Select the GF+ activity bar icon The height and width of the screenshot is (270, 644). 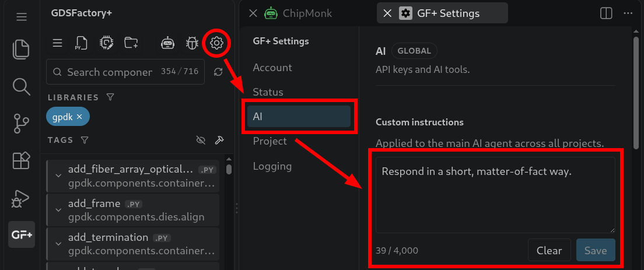22,234
